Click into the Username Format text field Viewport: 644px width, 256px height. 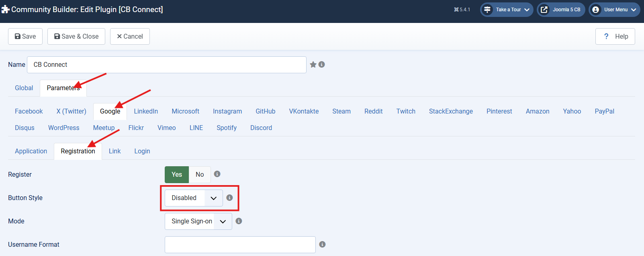coord(240,245)
